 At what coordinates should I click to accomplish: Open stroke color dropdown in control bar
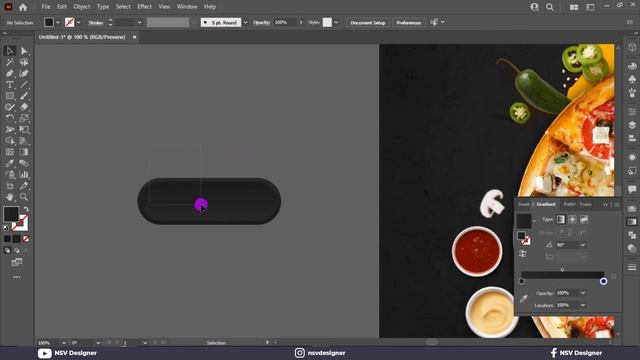point(78,22)
